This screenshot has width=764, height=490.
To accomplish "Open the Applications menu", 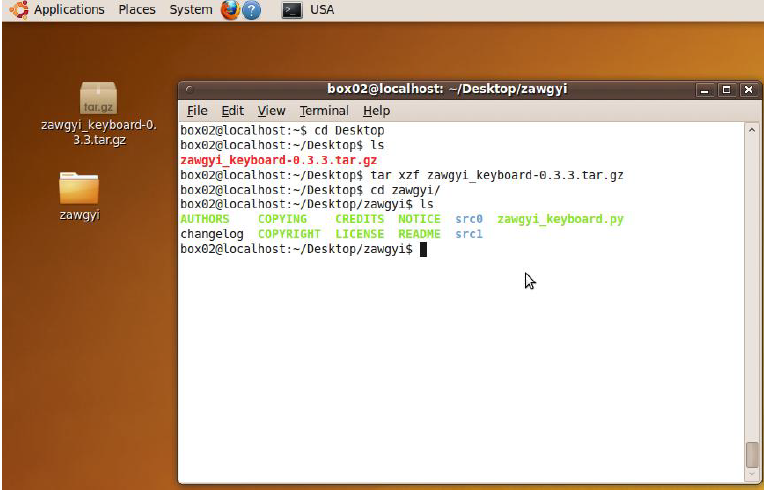I will [69, 10].
